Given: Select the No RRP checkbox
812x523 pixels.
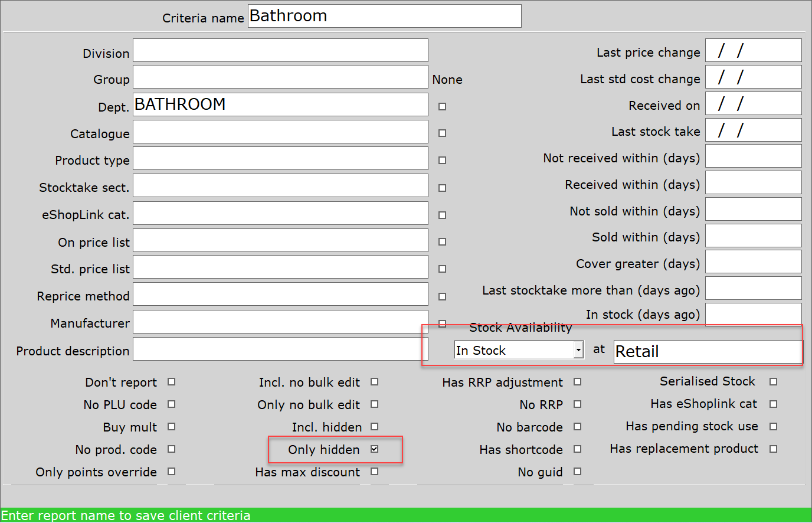Looking at the screenshot, I should pos(577,404).
